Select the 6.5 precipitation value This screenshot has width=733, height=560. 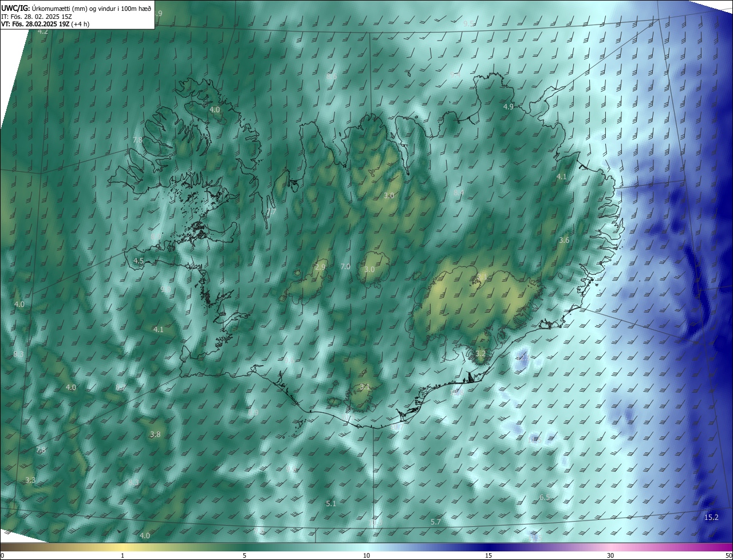(545, 497)
